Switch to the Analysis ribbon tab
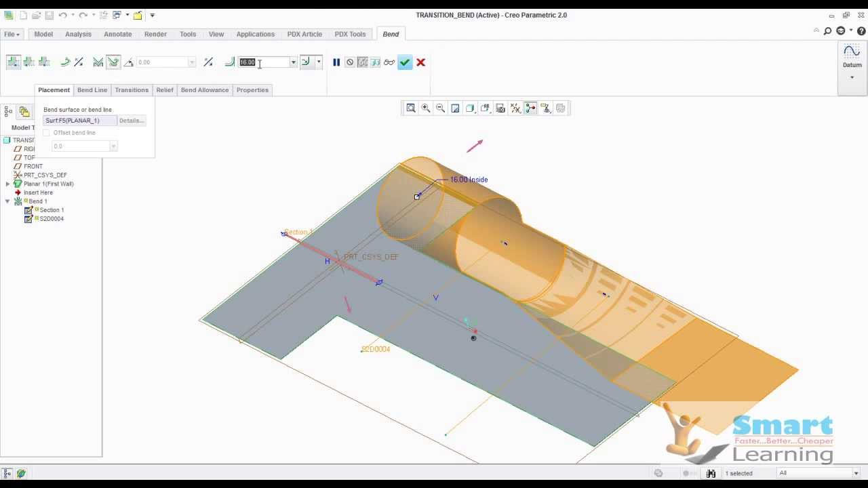Image resolution: width=868 pixels, height=488 pixels. pyautogui.click(x=78, y=34)
